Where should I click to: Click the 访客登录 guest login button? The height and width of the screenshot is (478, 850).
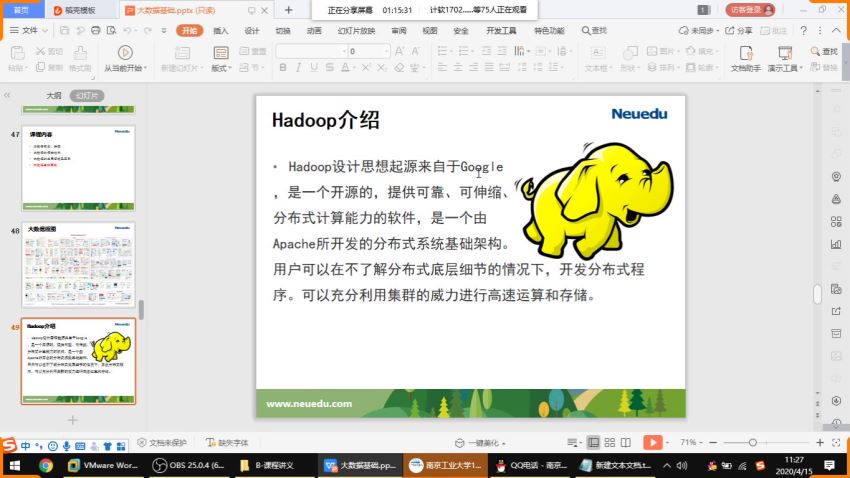(750, 10)
